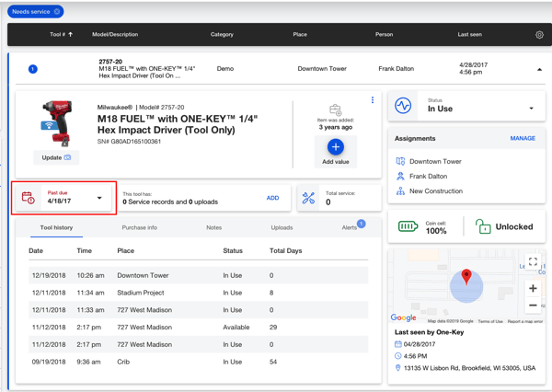
Task: Switch to the Uploads tab
Action: tap(282, 227)
